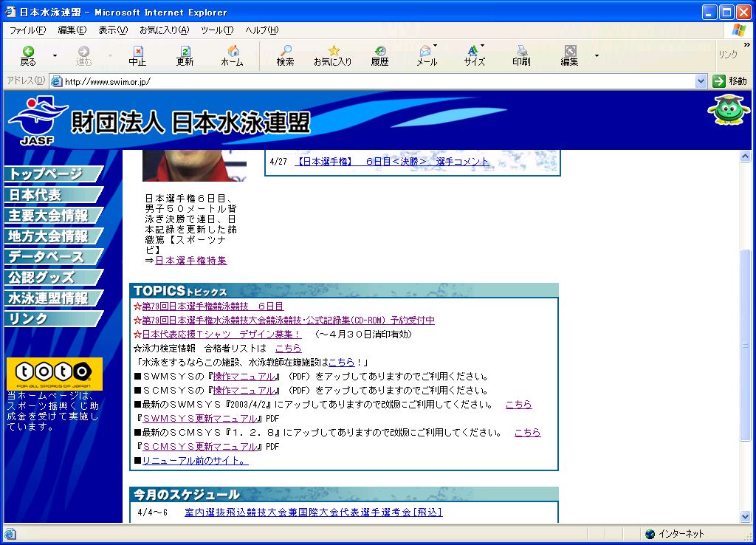Screen dimensions: 756x545
Task: Click the vertical scrollbar up arrow
Action: tap(746, 157)
